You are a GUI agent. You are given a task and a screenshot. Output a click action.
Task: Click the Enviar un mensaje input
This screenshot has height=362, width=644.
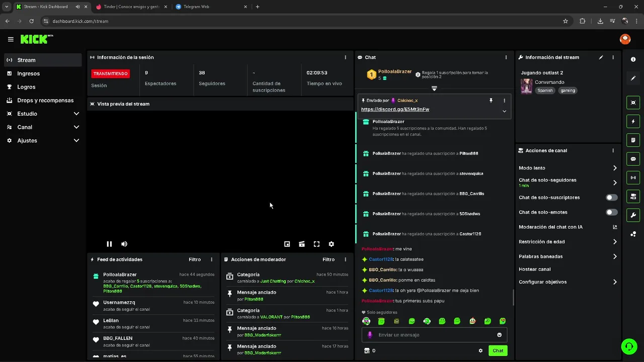click(435, 335)
